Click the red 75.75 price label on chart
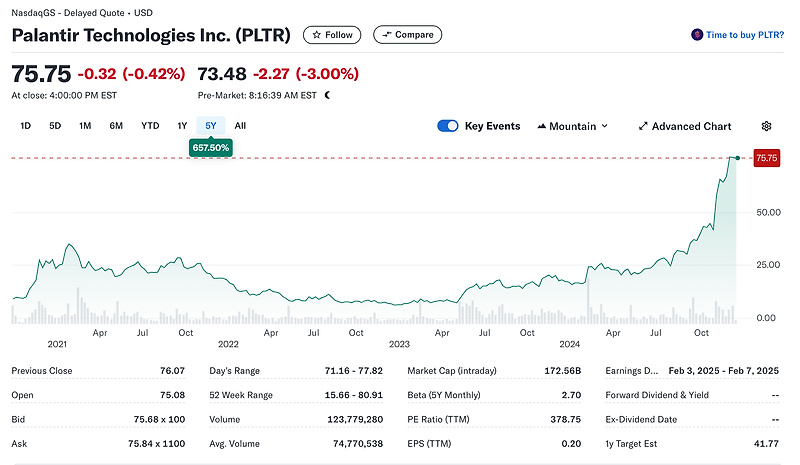Screen dimensions: 800x465 [x=766, y=158]
